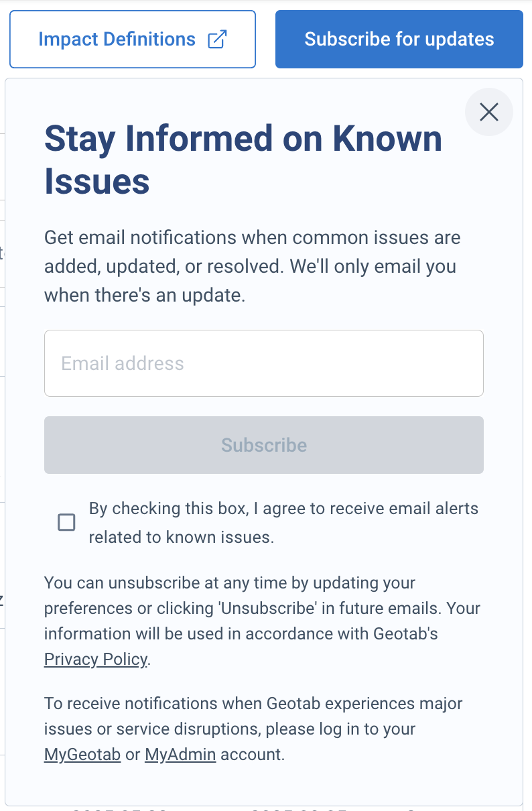Screen dimensions: 532x811
Task: Open the Impact Definitions page
Action: (x=116, y=39)
